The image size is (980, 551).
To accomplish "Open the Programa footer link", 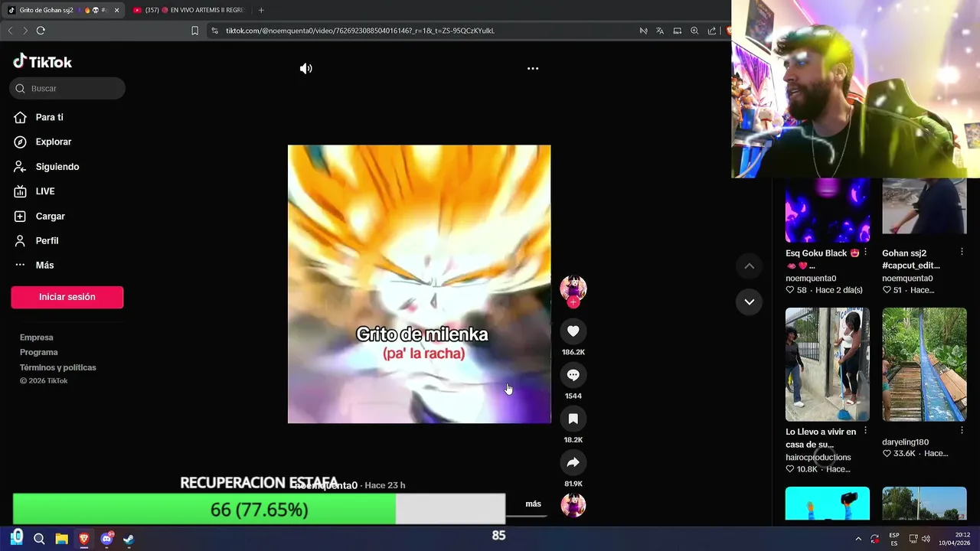I will (39, 352).
